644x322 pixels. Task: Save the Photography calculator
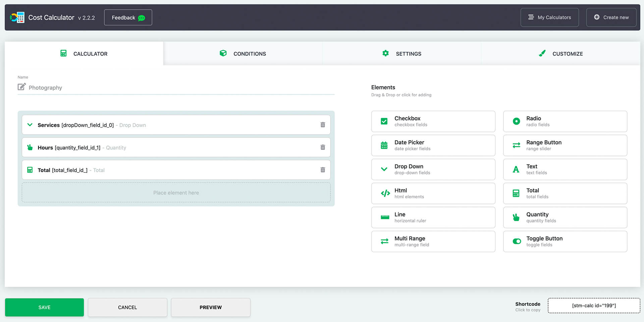44,307
